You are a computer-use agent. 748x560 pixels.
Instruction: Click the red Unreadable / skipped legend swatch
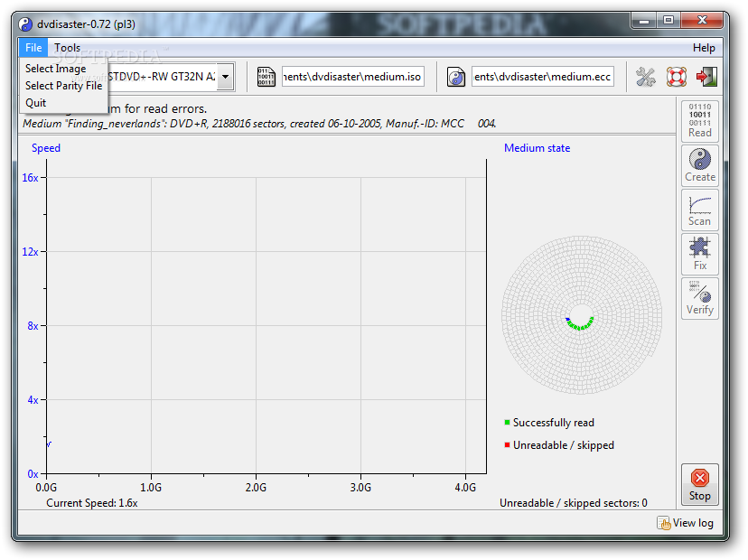(507, 445)
